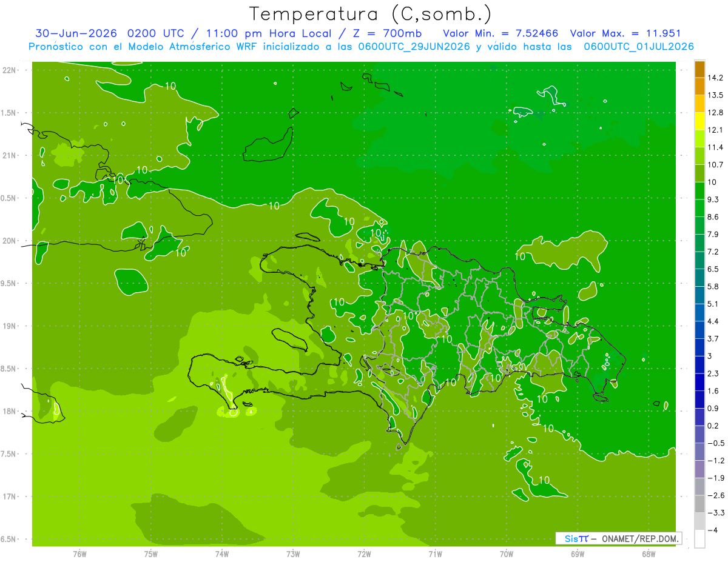This screenshot has width=728, height=562.
Task: Click the "74W" longitude label
Action: coord(222,554)
